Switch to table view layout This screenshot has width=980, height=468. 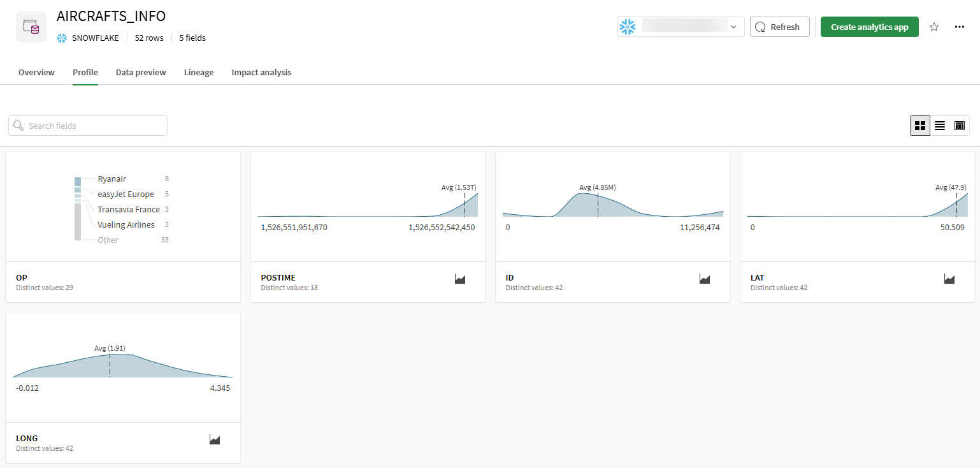coord(960,126)
